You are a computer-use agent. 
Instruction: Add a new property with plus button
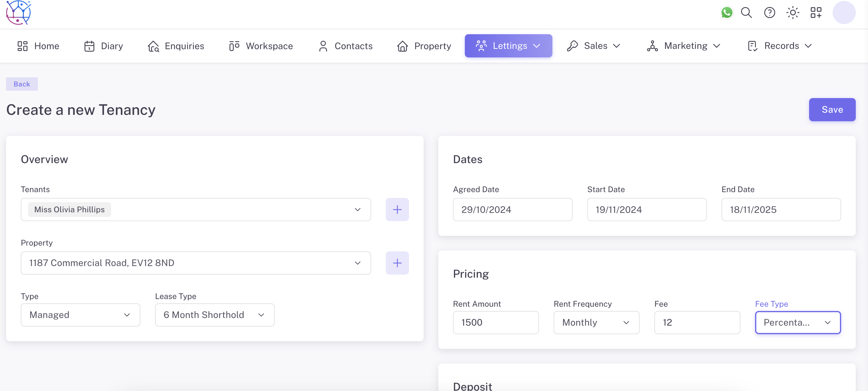[x=397, y=263]
